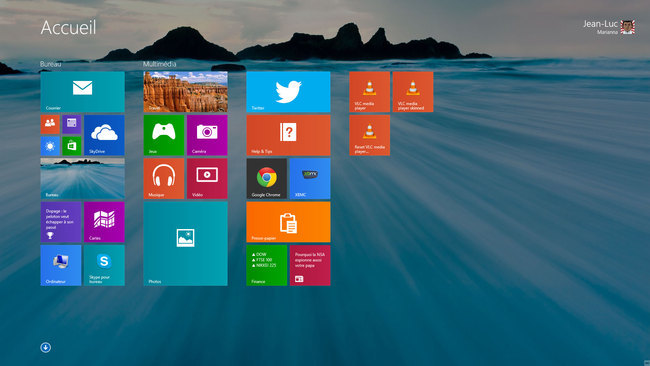Open the Vidéo tile

(x=207, y=178)
